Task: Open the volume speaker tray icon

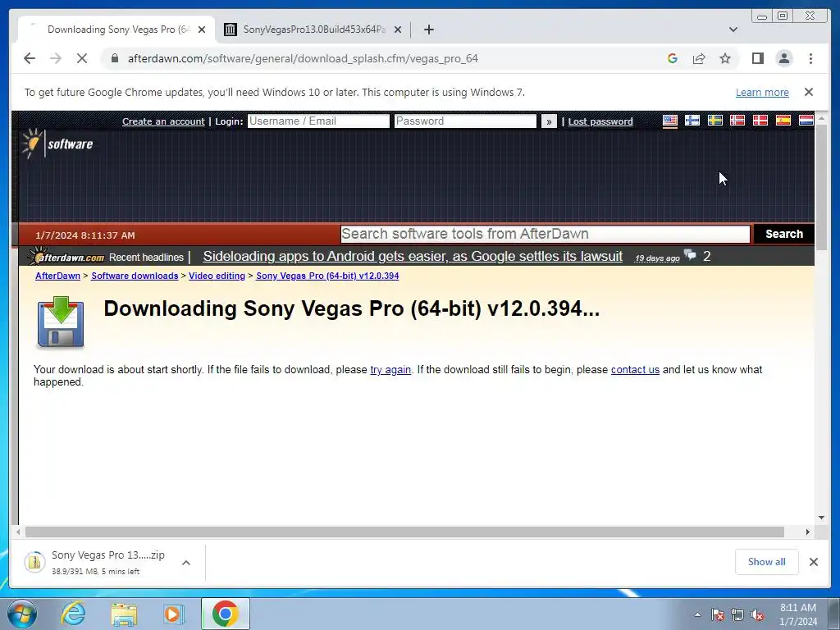Action: (x=757, y=615)
